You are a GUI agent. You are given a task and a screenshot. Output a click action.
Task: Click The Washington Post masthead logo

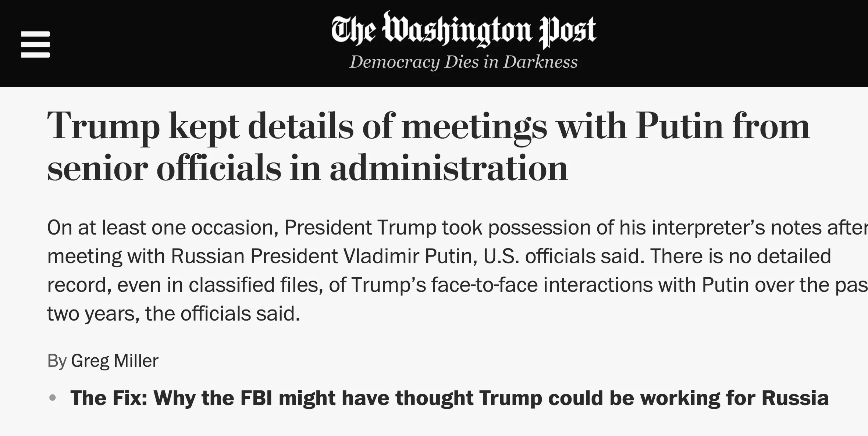463,30
